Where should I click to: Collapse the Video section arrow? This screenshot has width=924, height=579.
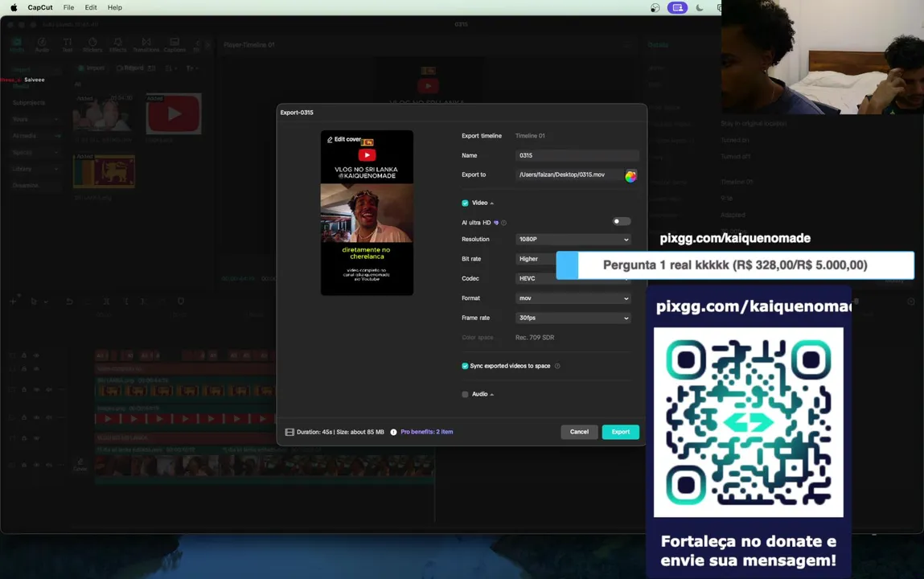click(x=492, y=203)
